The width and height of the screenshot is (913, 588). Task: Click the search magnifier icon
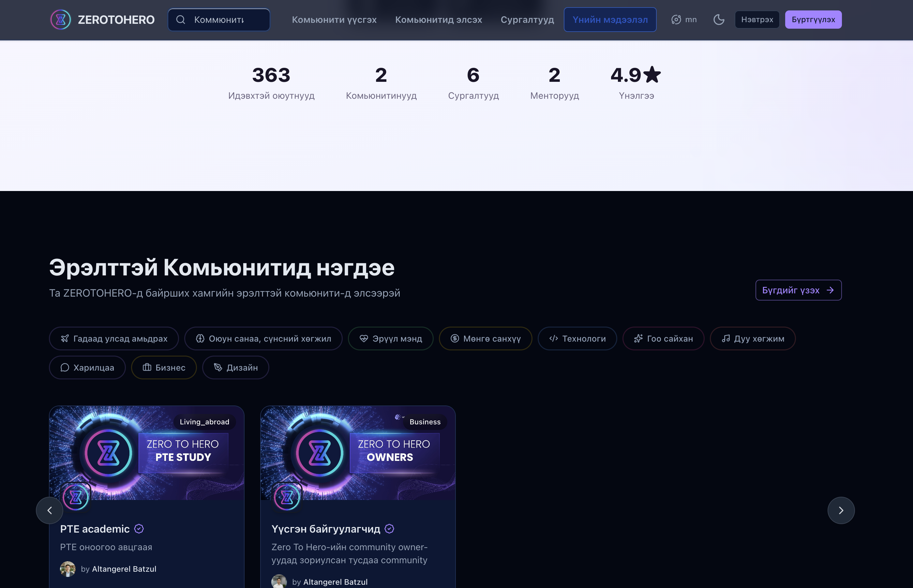[181, 20]
